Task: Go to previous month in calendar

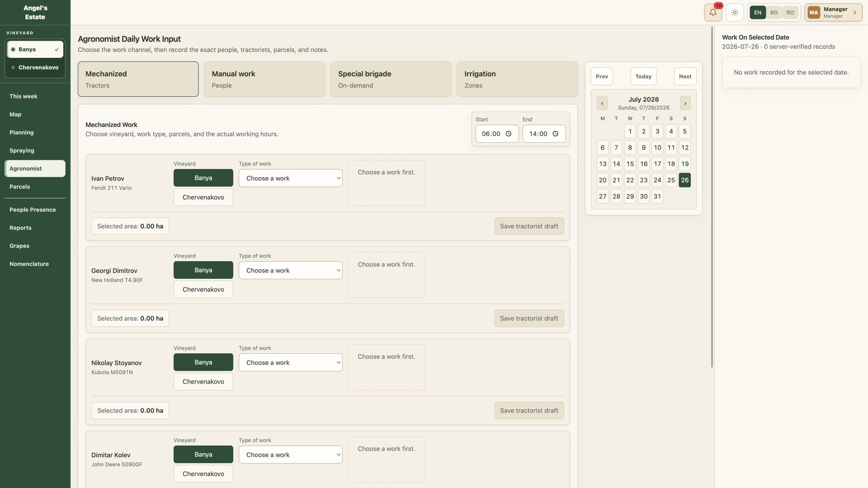Action: click(602, 103)
